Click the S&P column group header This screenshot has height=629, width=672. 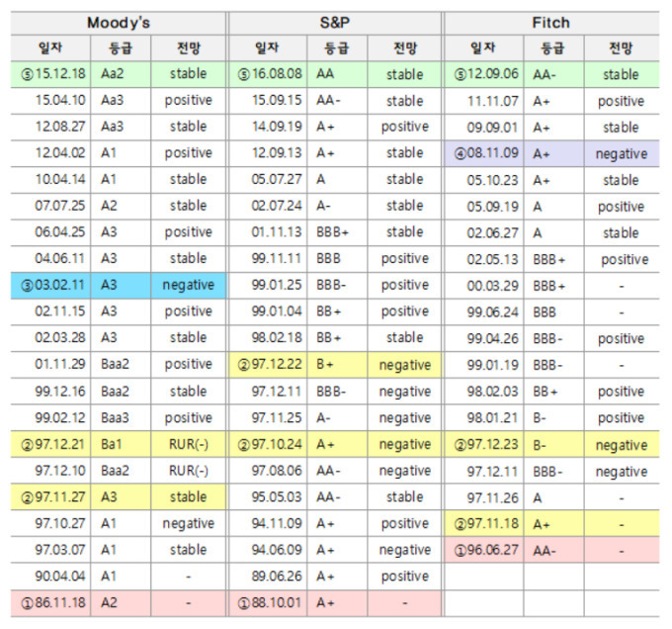(335, 23)
